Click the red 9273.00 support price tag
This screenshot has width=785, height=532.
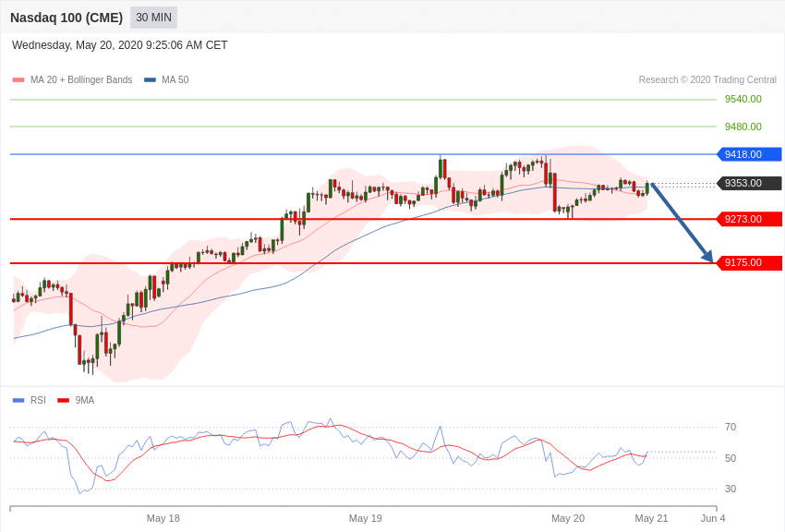tap(750, 219)
